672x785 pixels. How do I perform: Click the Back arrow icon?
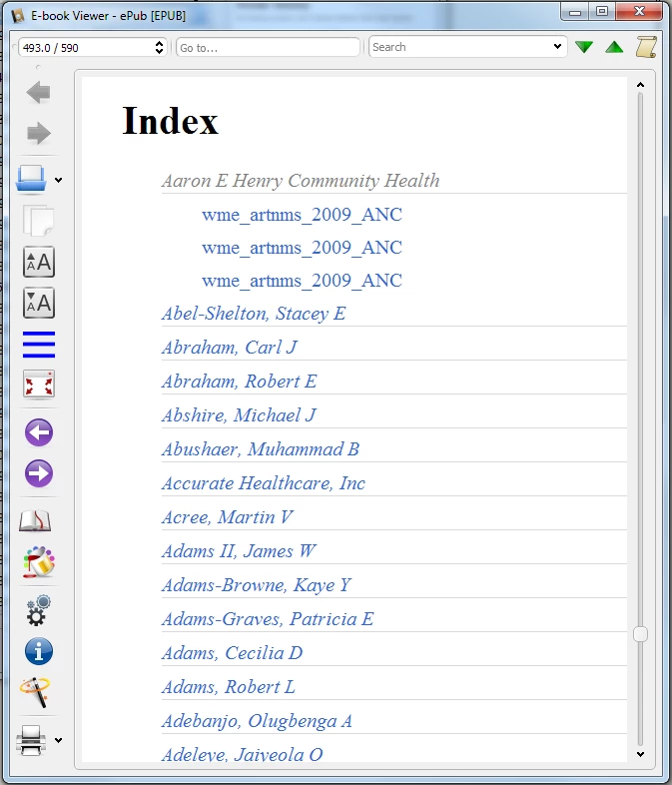point(39,93)
